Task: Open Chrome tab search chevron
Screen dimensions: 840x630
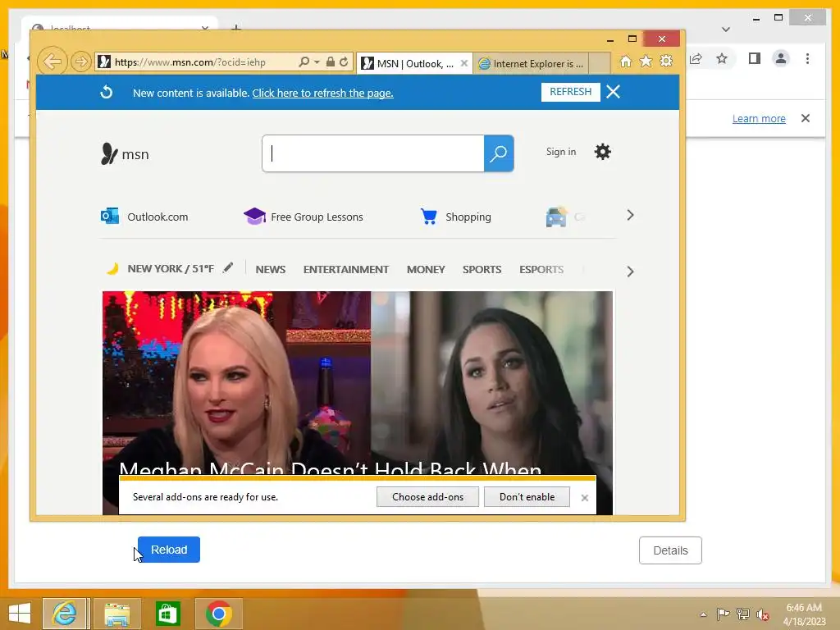Action: (726, 29)
